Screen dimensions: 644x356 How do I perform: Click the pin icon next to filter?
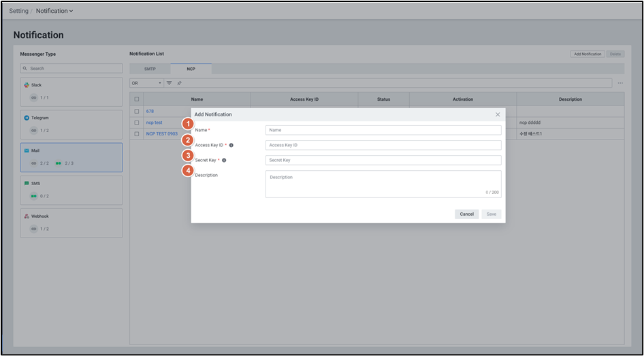(x=179, y=83)
